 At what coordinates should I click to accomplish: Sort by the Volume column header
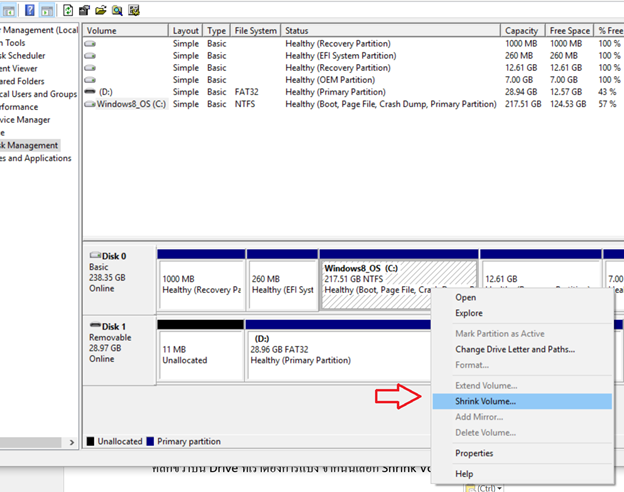point(126,31)
